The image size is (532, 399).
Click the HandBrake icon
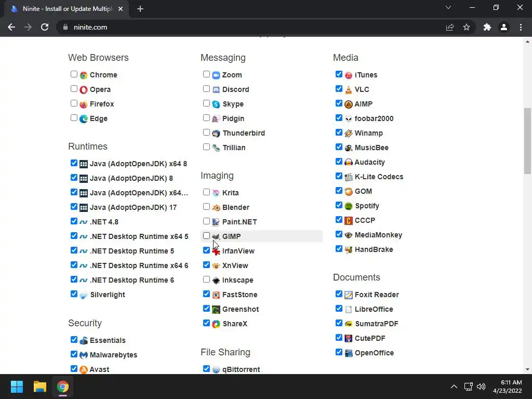click(349, 250)
